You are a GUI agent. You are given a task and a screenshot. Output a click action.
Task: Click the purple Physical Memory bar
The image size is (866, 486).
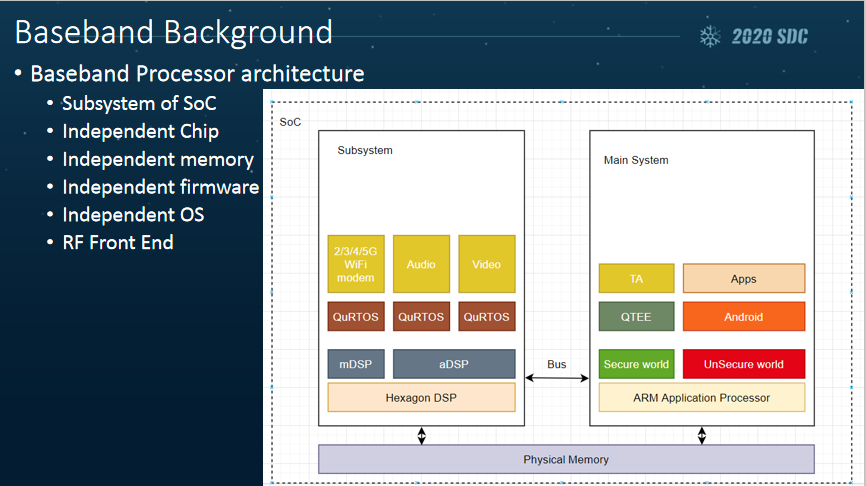click(566, 459)
